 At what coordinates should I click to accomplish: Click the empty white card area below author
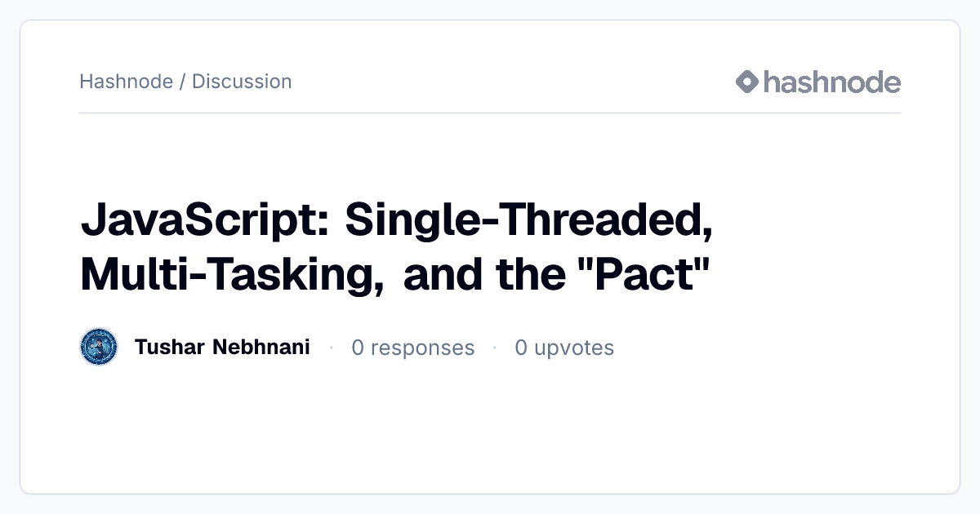(490, 428)
